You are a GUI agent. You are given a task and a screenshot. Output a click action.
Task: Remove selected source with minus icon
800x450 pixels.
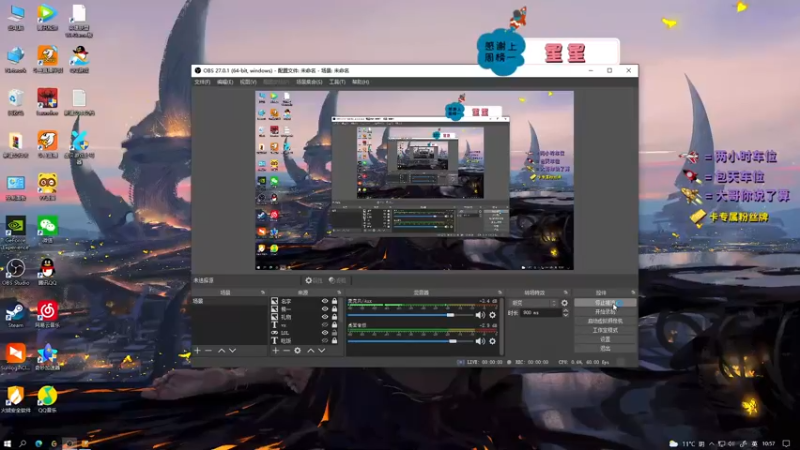pos(286,351)
